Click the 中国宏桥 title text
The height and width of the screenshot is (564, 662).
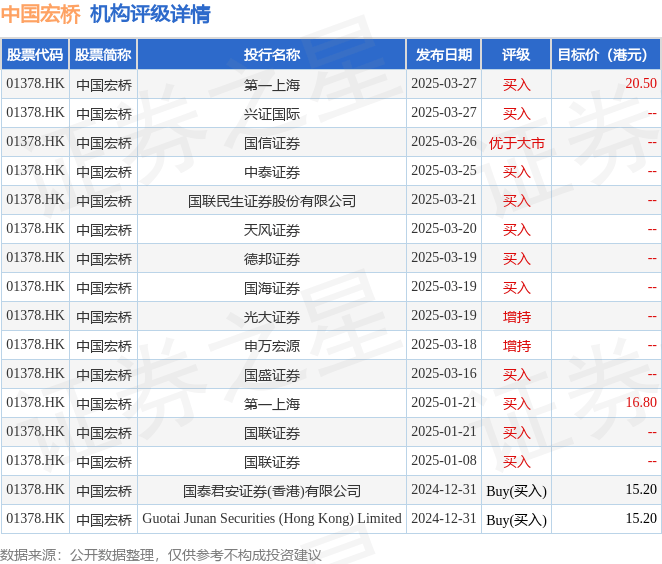pyautogui.click(x=41, y=14)
